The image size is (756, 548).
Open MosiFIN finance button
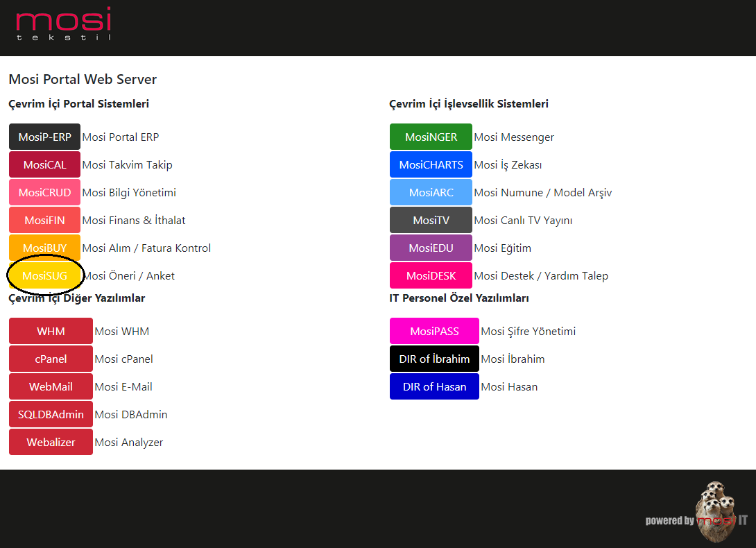point(45,220)
